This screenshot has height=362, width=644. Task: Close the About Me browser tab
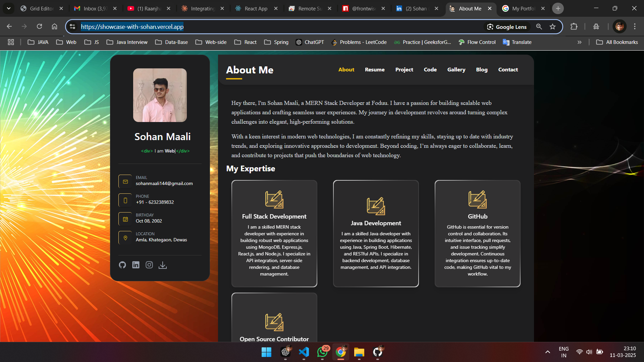(x=490, y=9)
